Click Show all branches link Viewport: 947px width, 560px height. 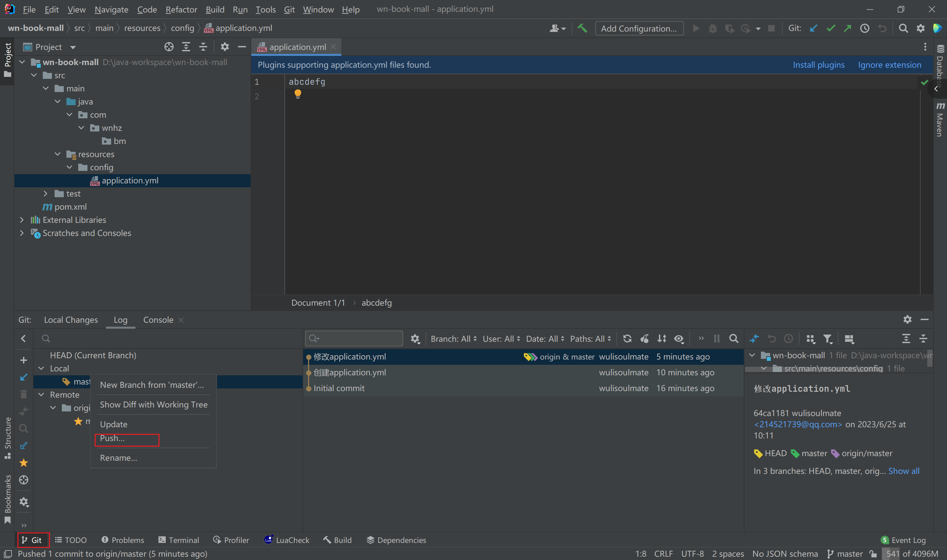(904, 471)
